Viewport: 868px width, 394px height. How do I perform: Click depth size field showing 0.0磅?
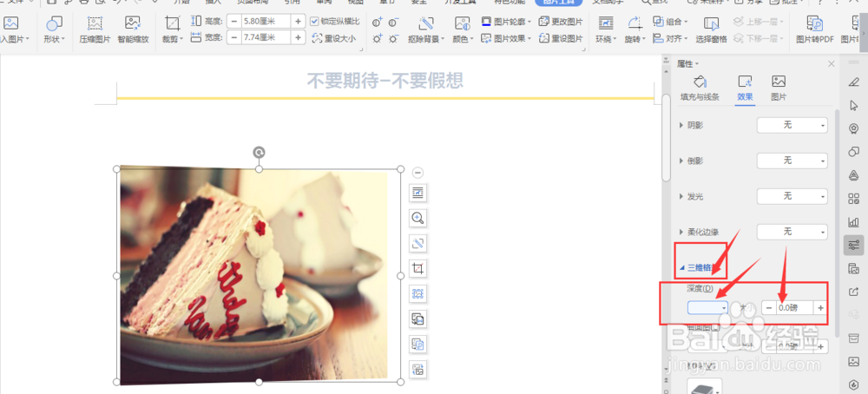794,308
